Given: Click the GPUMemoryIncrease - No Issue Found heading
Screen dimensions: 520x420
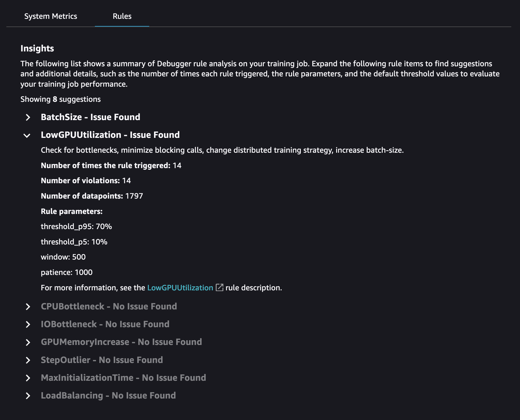Looking at the screenshot, I should (121, 342).
